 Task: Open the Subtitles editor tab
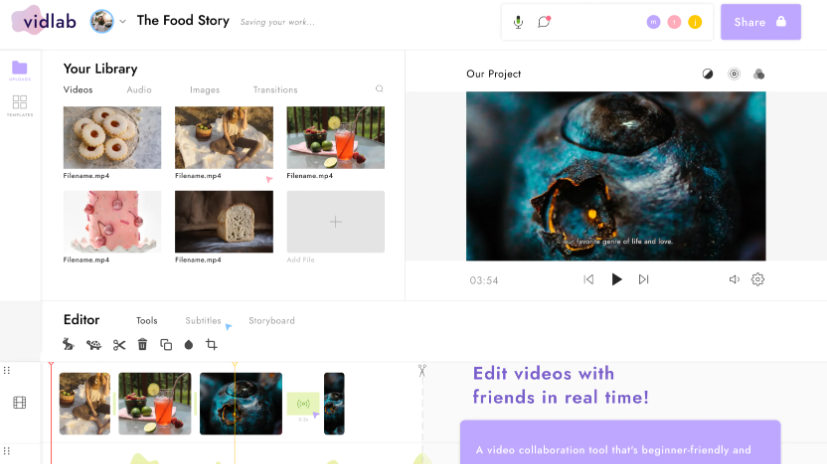pyautogui.click(x=203, y=321)
